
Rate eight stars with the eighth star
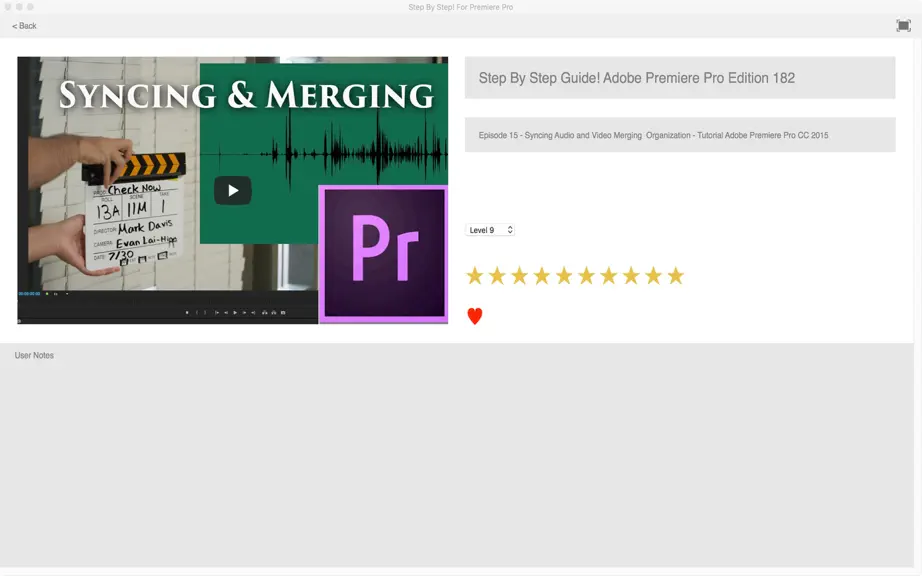(631, 275)
